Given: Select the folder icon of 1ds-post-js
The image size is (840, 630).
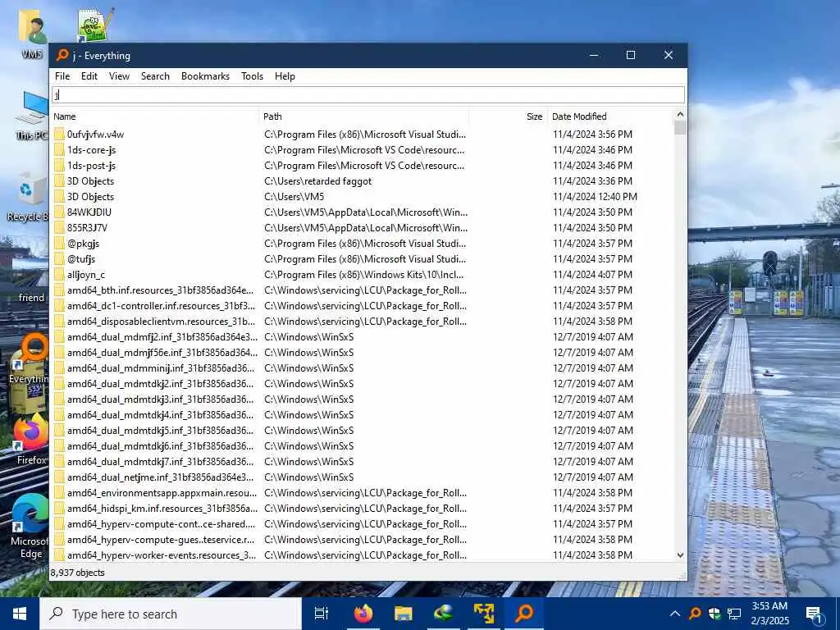Looking at the screenshot, I should 59,165.
